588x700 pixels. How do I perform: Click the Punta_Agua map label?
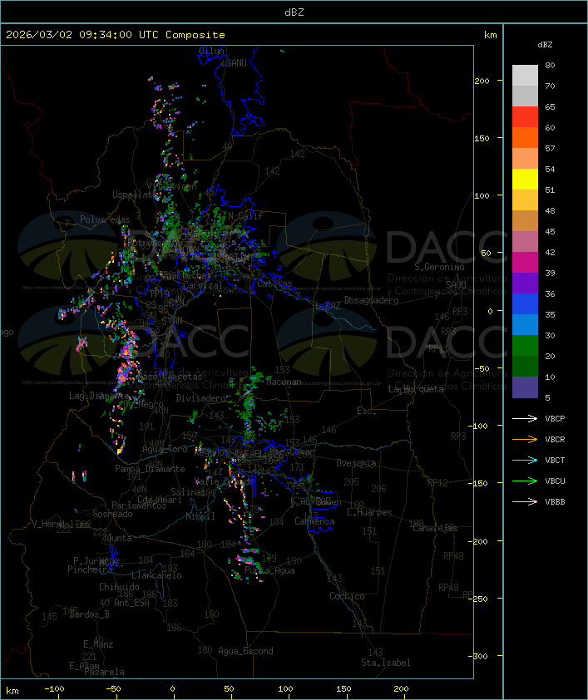pos(269,570)
